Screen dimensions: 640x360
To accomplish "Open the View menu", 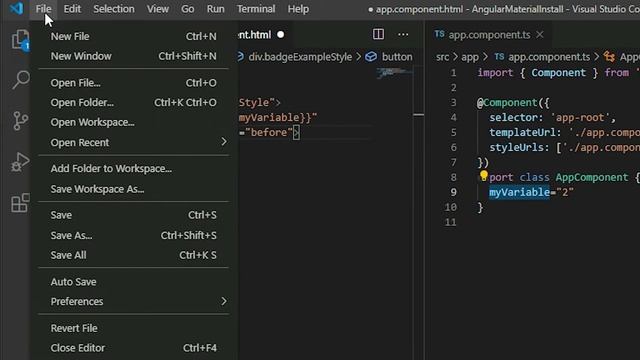I will (158, 9).
